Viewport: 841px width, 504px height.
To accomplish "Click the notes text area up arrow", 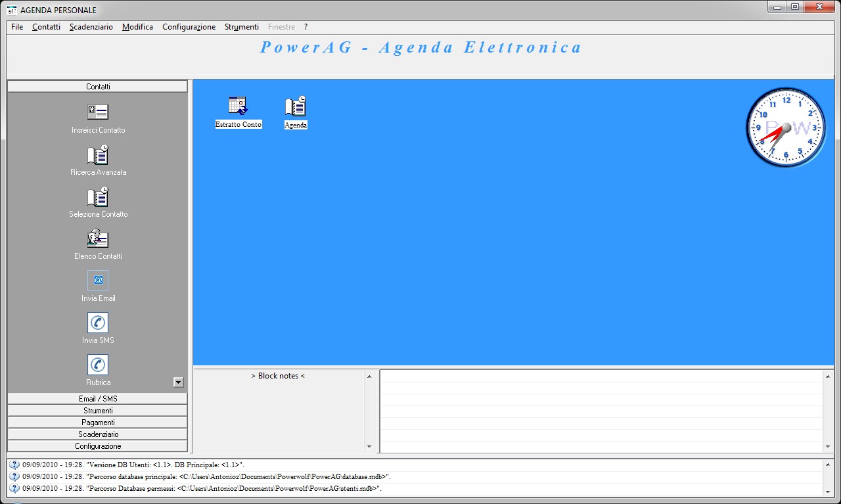I will (x=827, y=377).
